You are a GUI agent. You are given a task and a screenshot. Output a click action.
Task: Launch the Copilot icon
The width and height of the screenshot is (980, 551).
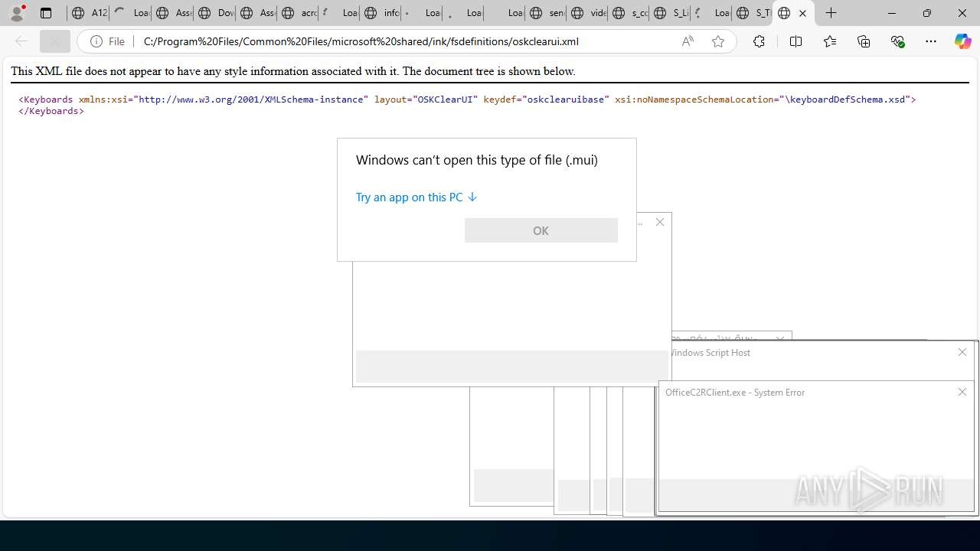pyautogui.click(x=962, y=41)
